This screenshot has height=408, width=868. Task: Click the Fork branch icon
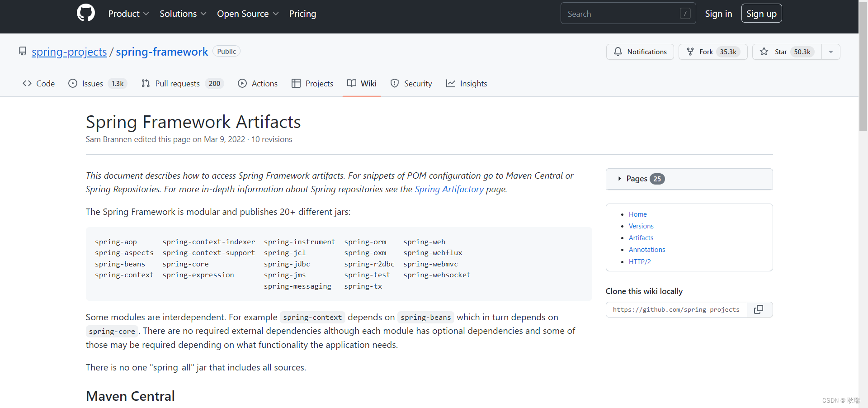pos(690,52)
